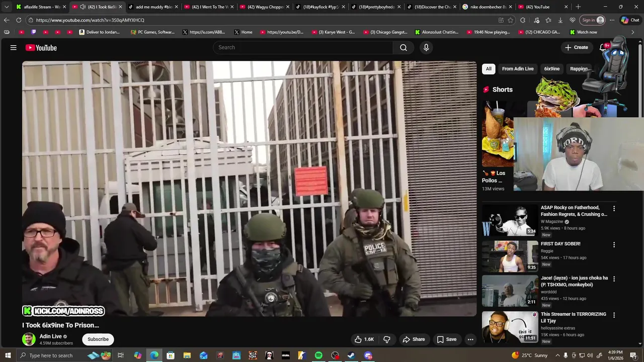Close the kayflock TikTok tab

(x=343, y=7)
